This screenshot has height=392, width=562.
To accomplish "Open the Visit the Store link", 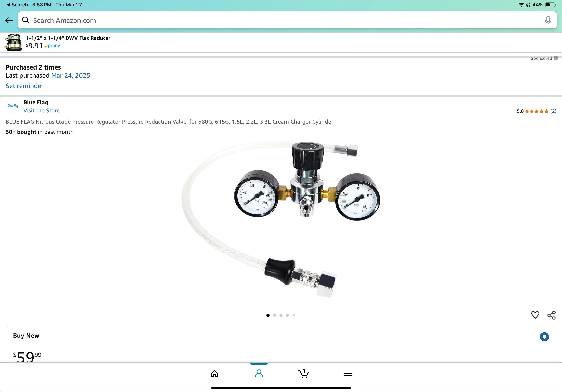I will [41, 111].
